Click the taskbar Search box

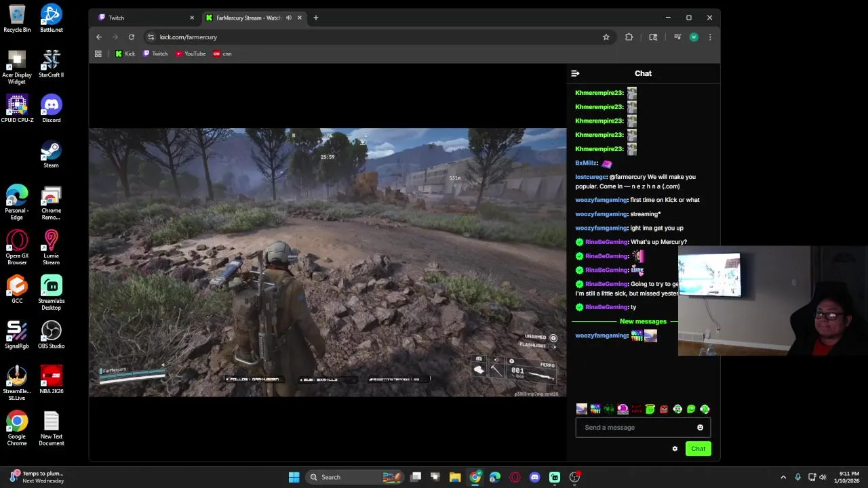[354, 477]
